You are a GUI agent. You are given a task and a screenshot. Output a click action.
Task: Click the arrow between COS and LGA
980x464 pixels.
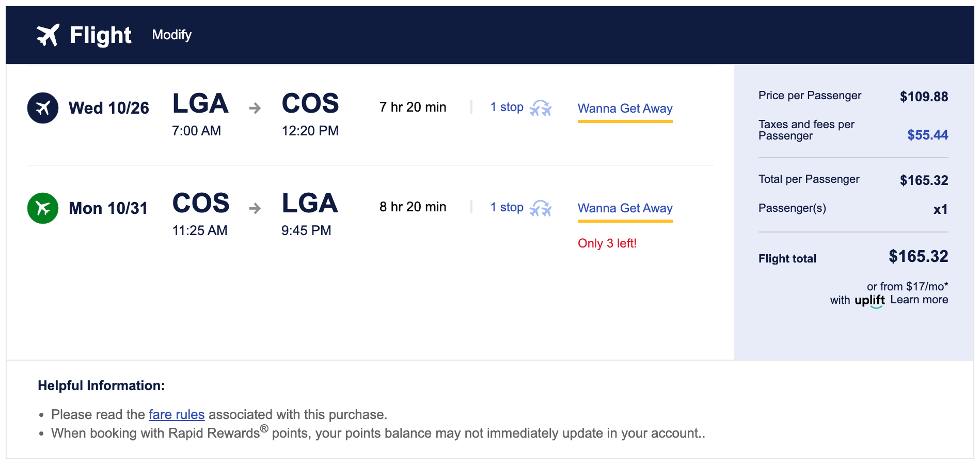[x=255, y=208]
